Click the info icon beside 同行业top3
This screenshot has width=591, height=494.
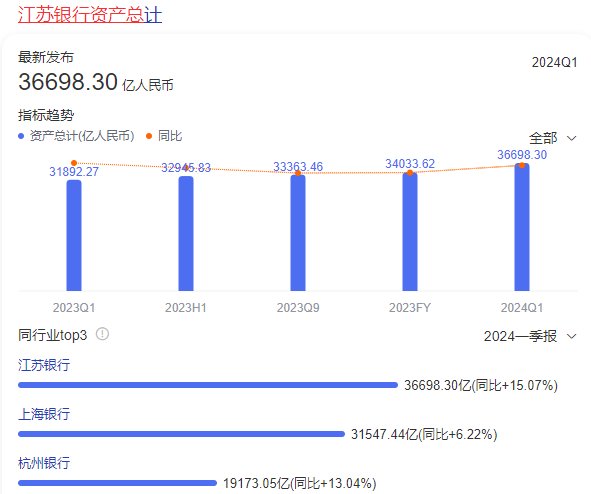click(102, 334)
